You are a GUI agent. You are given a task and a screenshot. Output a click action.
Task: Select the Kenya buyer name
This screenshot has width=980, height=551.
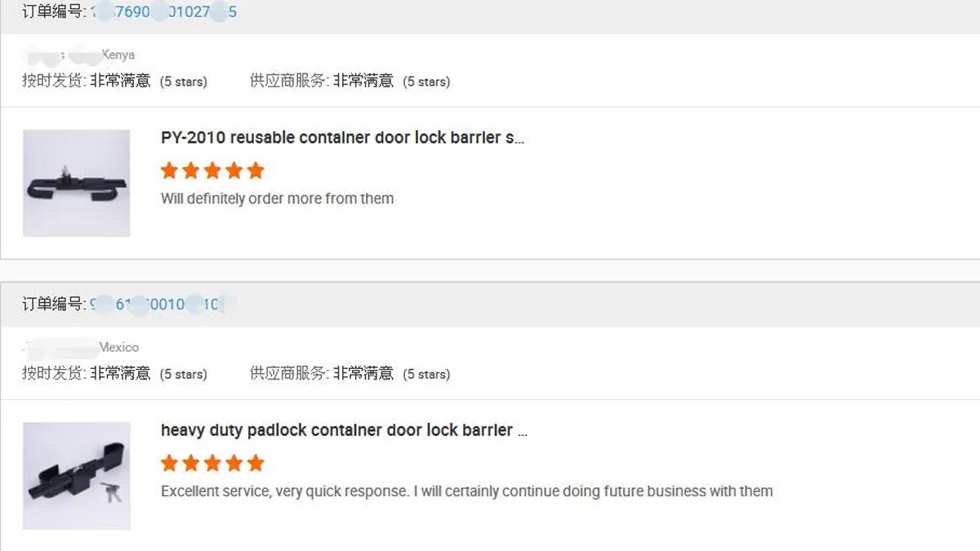click(x=79, y=56)
